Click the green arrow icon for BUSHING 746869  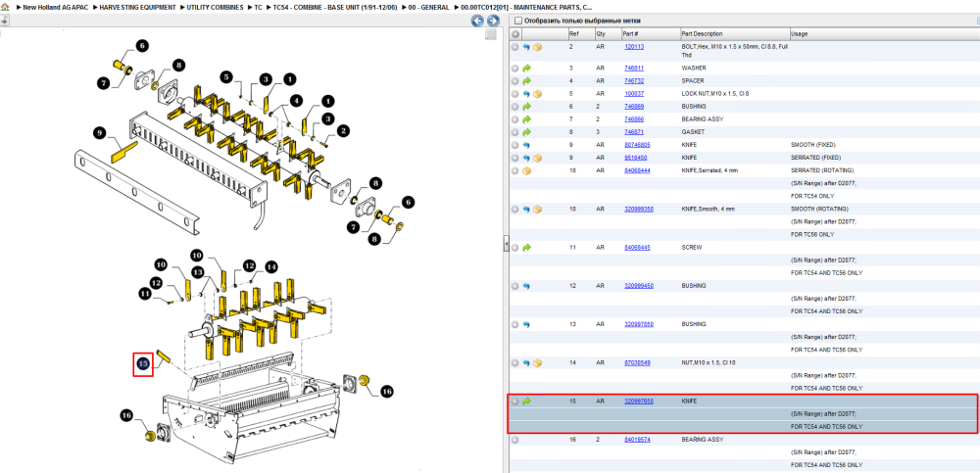tap(526, 106)
